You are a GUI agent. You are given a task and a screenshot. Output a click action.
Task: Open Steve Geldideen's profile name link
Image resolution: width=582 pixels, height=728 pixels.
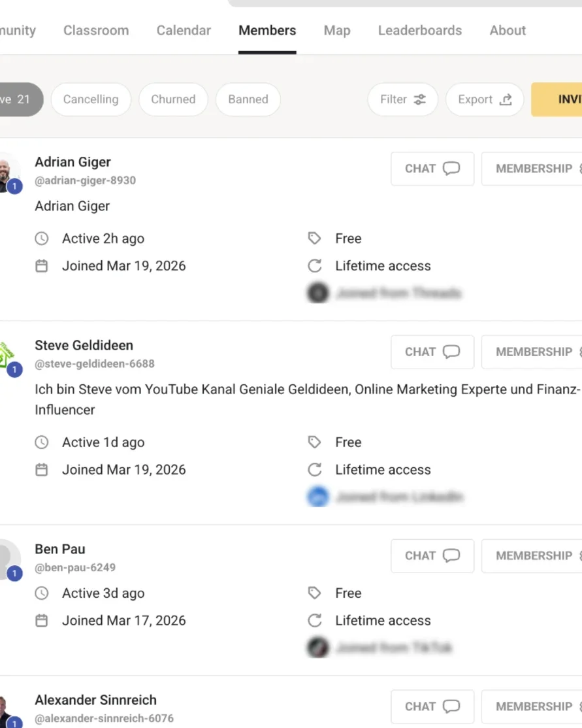[x=84, y=345]
